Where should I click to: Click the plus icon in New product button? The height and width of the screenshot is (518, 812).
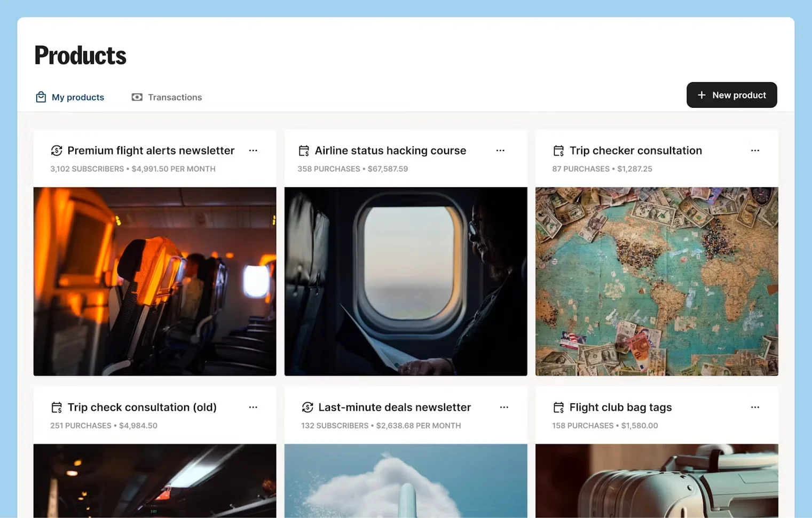coord(701,95)
